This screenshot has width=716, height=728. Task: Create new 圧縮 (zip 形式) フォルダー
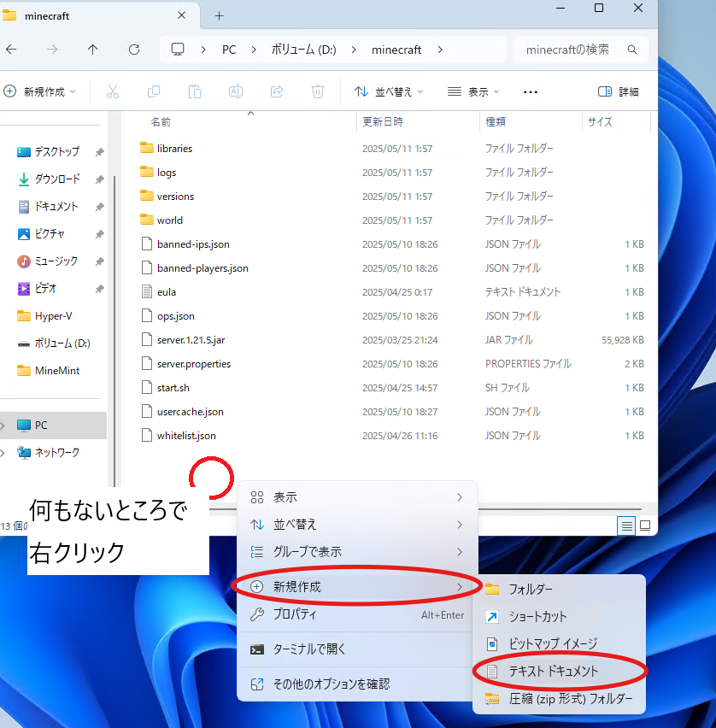pyautogui.click(x=559, y=699)
